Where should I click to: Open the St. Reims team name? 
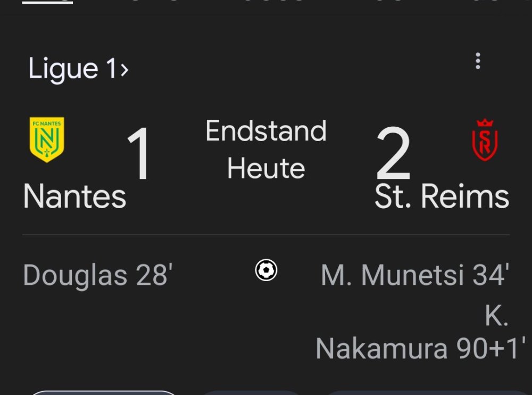(x=442, y=196)
